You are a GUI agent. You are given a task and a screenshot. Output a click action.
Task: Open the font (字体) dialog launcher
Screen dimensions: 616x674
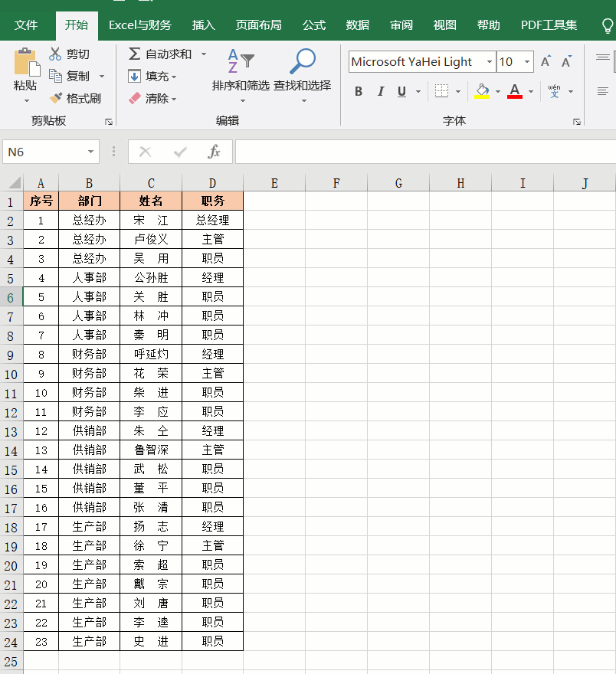576,122
